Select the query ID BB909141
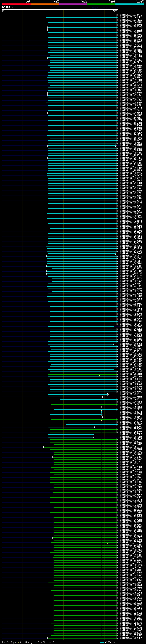This screenshot has height=644, width=146. coord(8,8)
